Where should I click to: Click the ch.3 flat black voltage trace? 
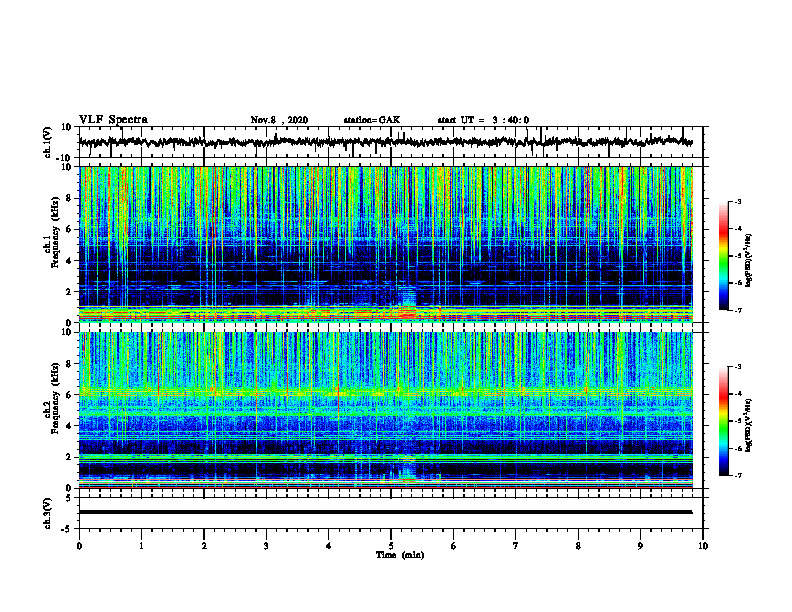point(386,512)
